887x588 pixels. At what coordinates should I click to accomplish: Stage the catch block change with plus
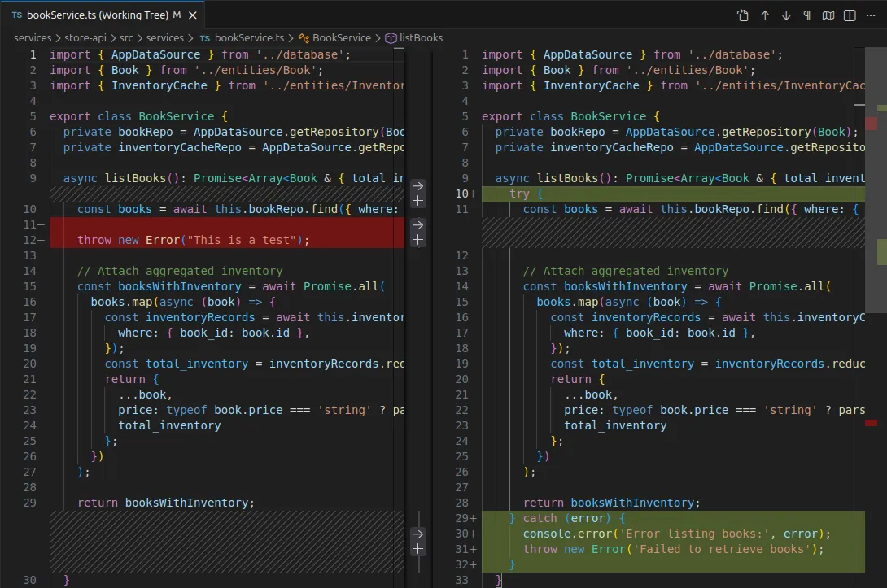(x=418, y=549)
